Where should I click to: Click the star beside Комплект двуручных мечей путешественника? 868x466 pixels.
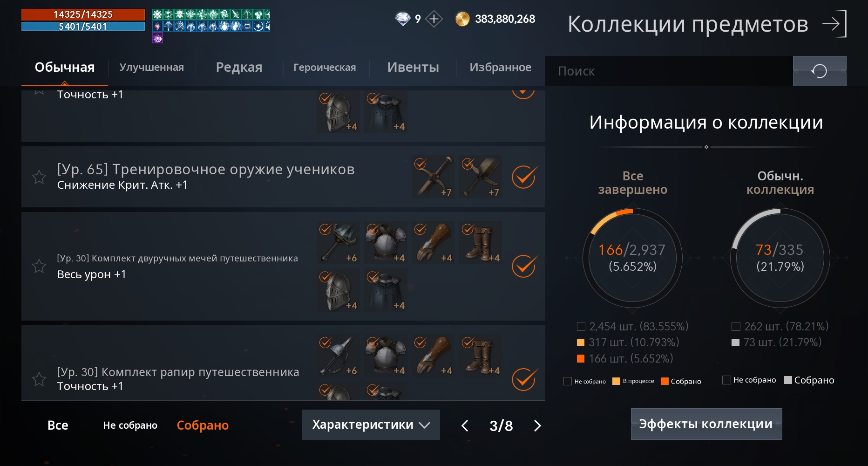click(x=39, y=266)
